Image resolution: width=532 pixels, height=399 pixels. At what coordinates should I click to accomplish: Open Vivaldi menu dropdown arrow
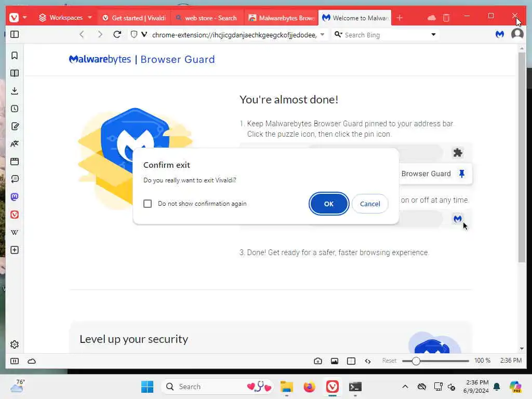pyautogui.click(x=25, y=17)
